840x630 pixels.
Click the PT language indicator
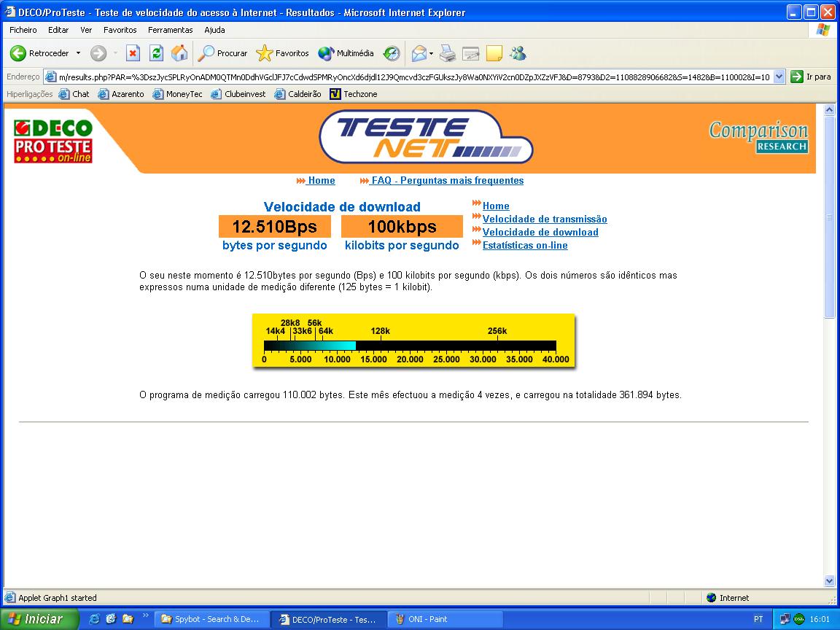758,619
